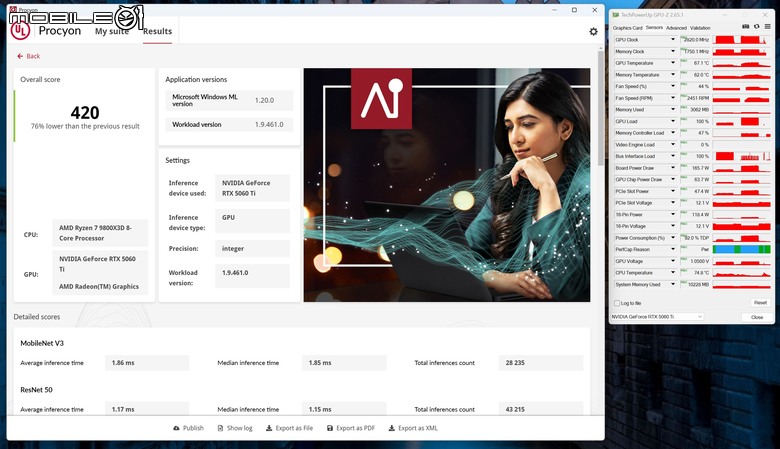Click the GPU-Z Reset button
This screenshot has height=449, width=780.
(760, 303)
